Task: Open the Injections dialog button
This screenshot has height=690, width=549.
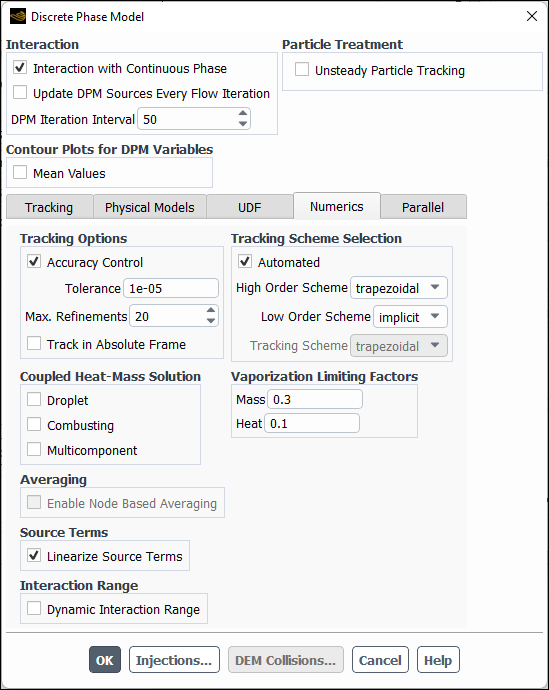Action: (174, 660)
